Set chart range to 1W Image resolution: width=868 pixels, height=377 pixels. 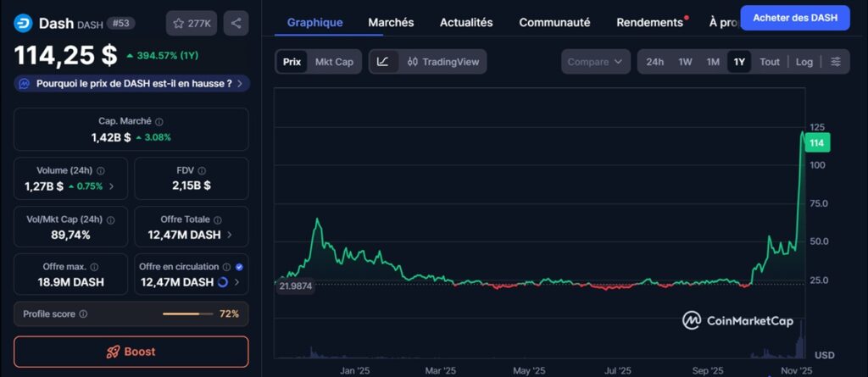[685, 62]
